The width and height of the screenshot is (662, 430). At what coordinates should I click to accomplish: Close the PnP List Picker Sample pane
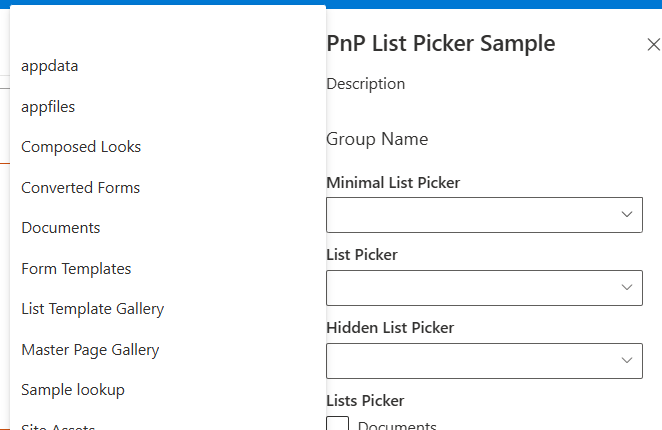pos(653,45)
